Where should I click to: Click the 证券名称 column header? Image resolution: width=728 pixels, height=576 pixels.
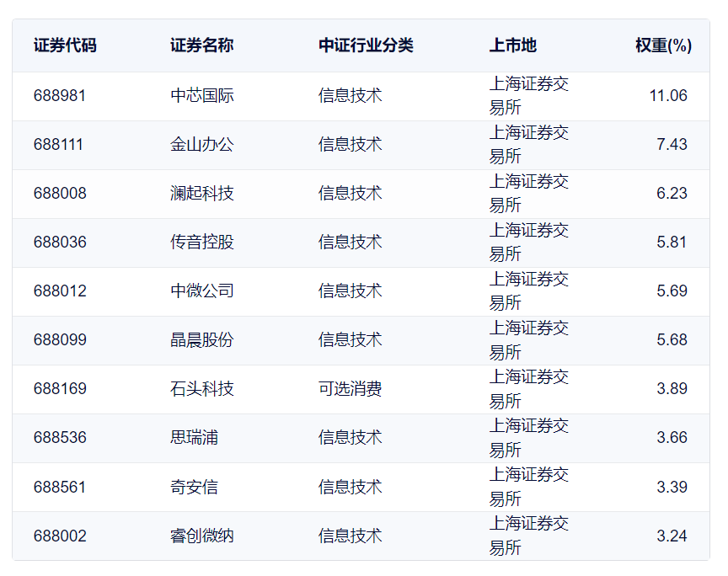(x=202, y=45)
